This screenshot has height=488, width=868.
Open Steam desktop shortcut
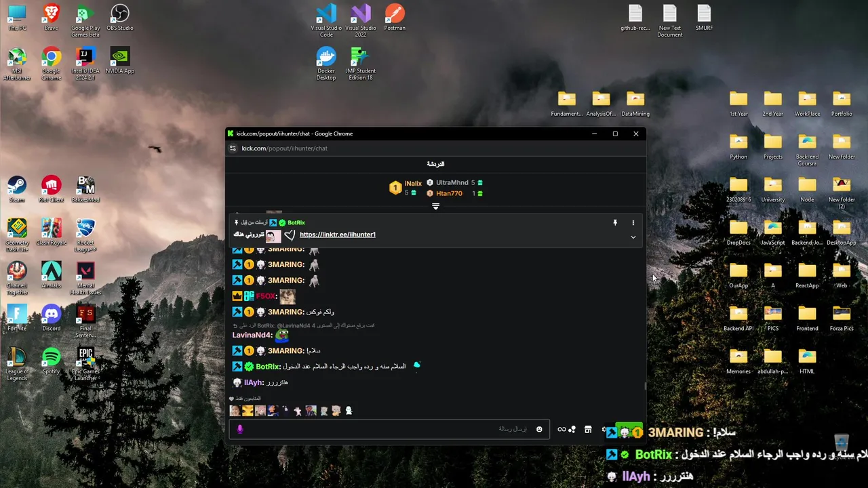coord(17,189)
